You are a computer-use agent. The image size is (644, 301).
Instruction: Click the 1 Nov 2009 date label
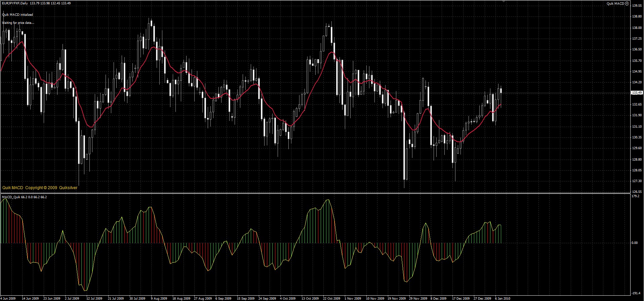[x=352, y=298]
